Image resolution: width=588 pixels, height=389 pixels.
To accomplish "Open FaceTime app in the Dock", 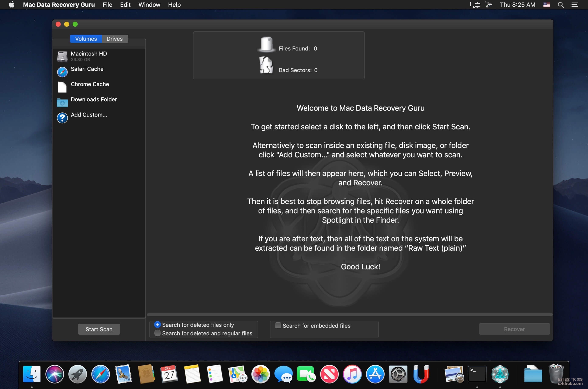I will point(306,374).
